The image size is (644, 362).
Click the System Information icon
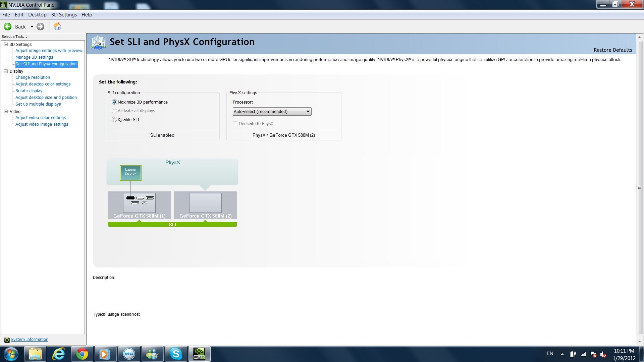[7, 340]
